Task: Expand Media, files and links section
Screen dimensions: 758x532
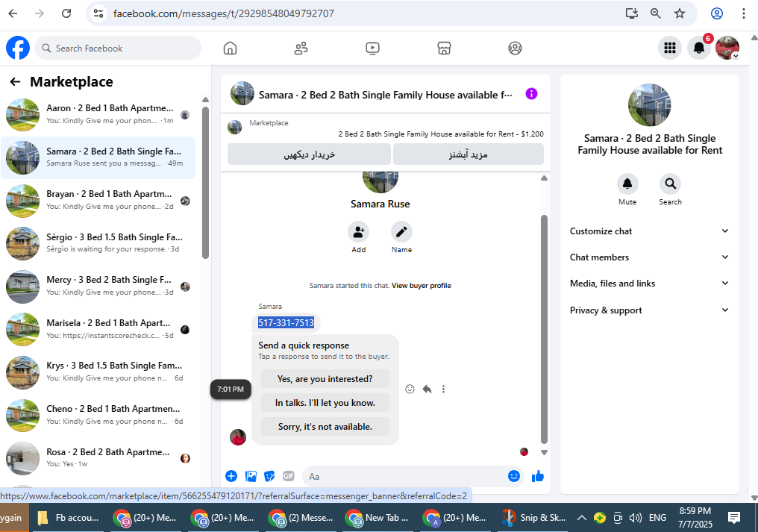Action: pyautogui.click(x=649, y=284)
